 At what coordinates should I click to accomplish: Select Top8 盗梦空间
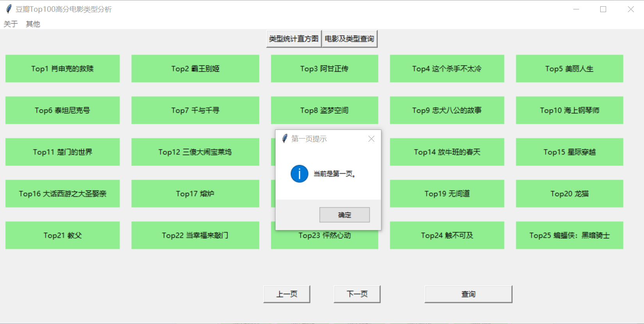[324, 110]
